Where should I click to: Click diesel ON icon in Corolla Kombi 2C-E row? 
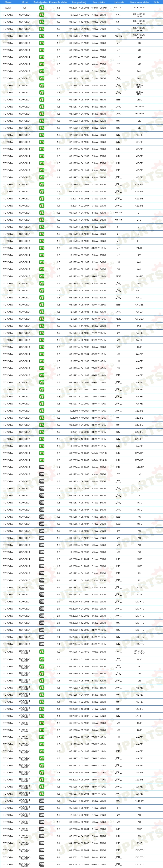point(42,843)
